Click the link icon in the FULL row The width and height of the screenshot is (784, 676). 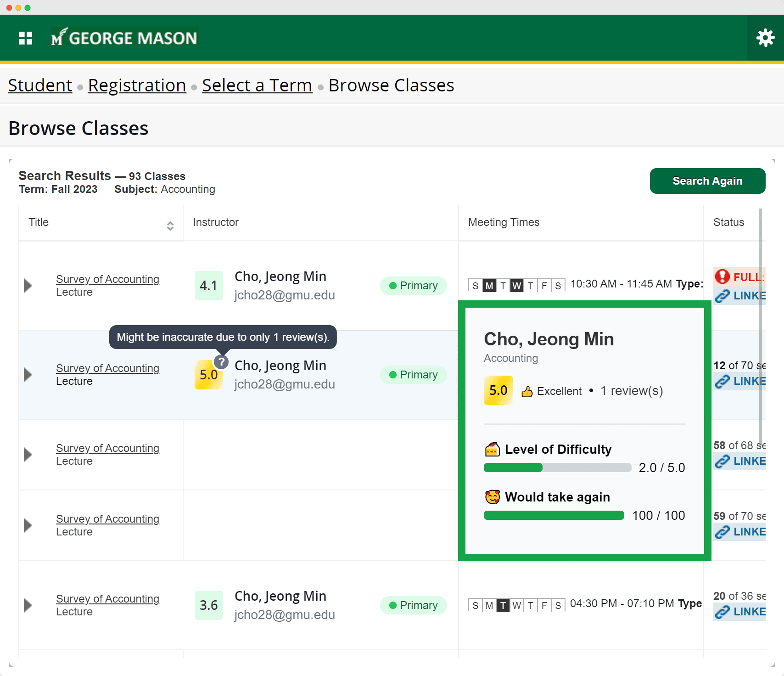[x=722, y=296]
